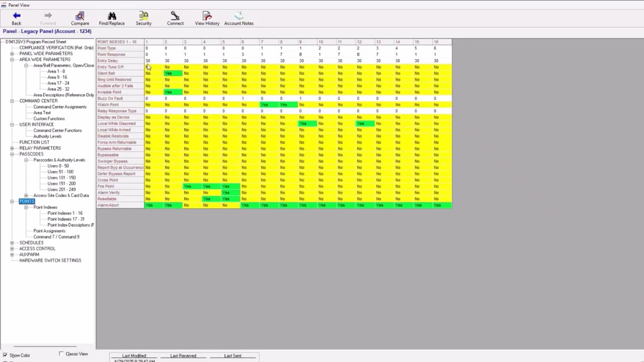Enable the Classic View checkbox
The image size is (644, 362).
pyautogui.click(x=61, y=354)
